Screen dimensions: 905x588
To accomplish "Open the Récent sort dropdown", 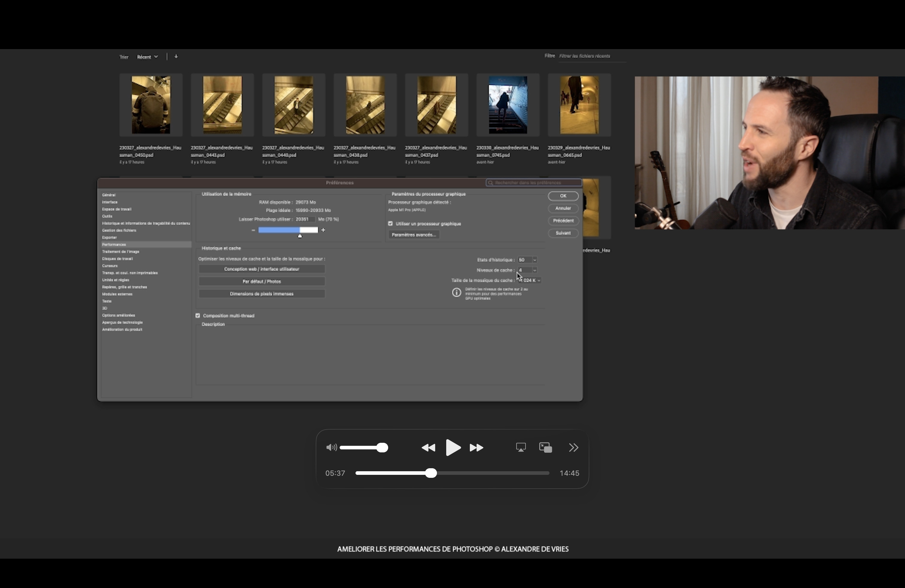I will pyautogui.click(x=147, y=57).
